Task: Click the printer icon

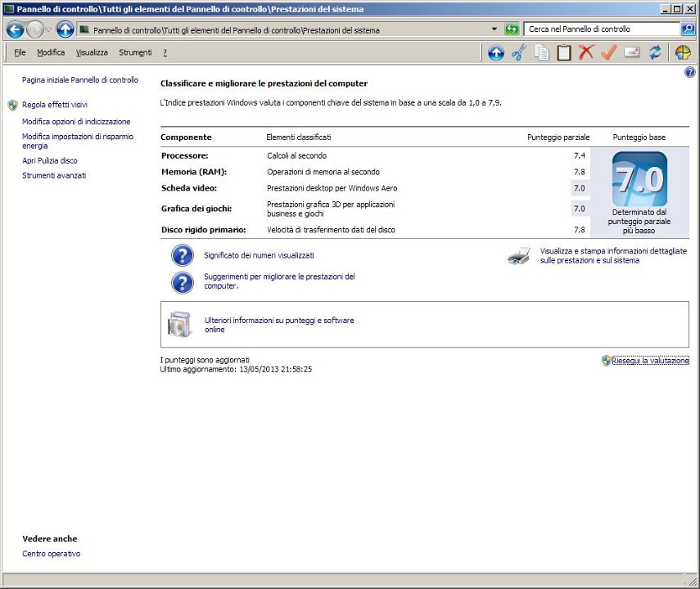Action: [519, 256]
